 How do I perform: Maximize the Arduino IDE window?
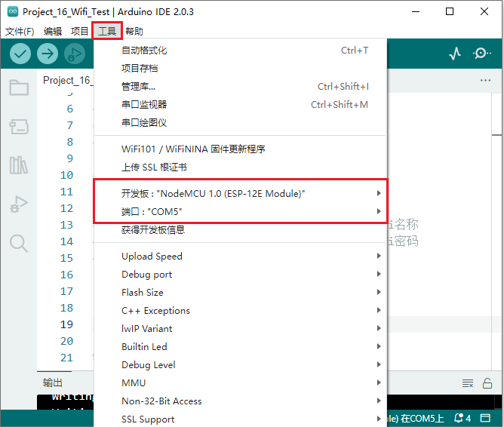(x=450, y=12)
